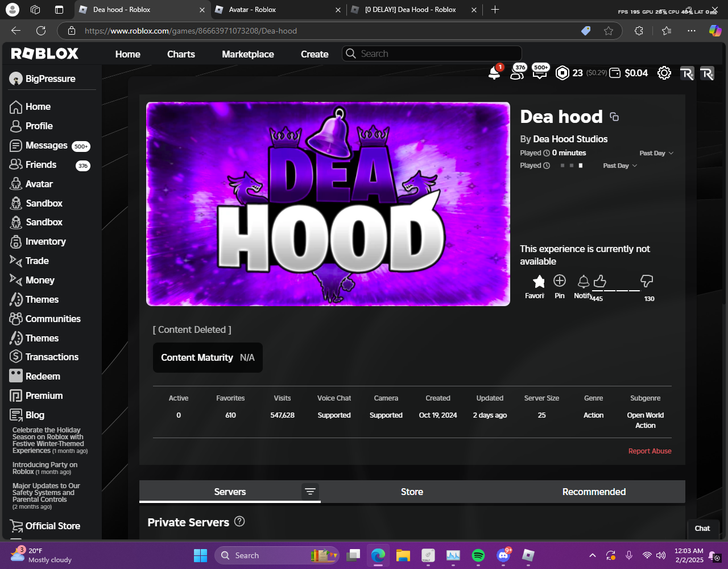Open messages icon with 500+ badge
The width and height of the screenshot is (728, 569).
pos(540,73)
